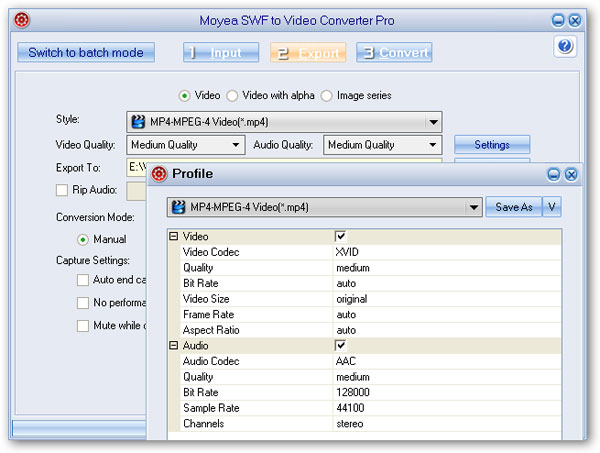The width and height of the screenshot is (600, 453).
Task: Collapse the Audio group in Profile
Action: click(173, 345)
